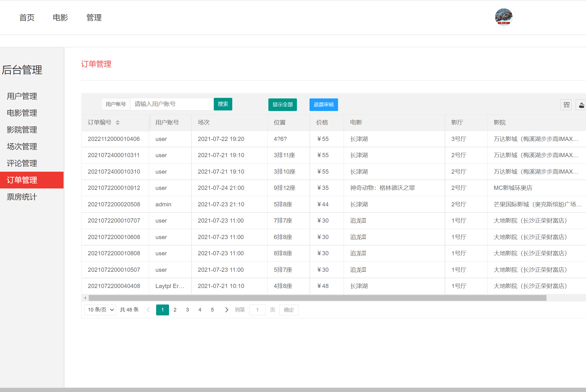The width and height of the screenshot is (586, 392).
Task: Click the 显示全部 button
Action: tap(282, 105)
